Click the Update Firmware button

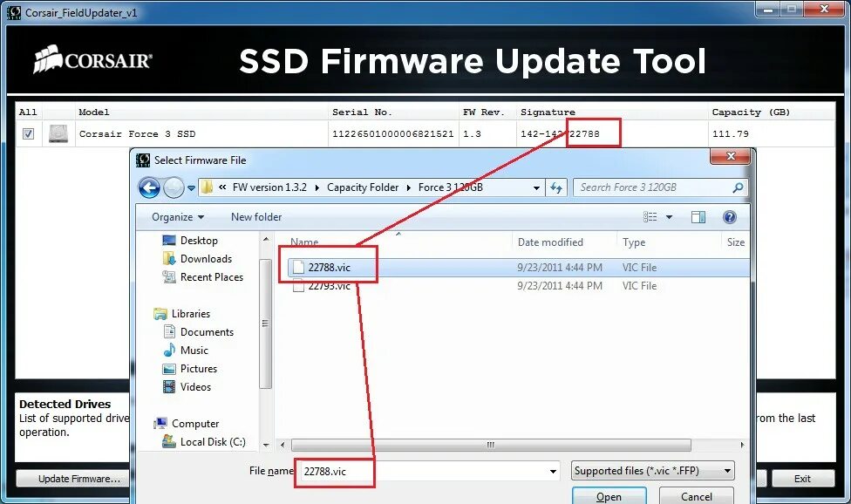pos(73,479)
